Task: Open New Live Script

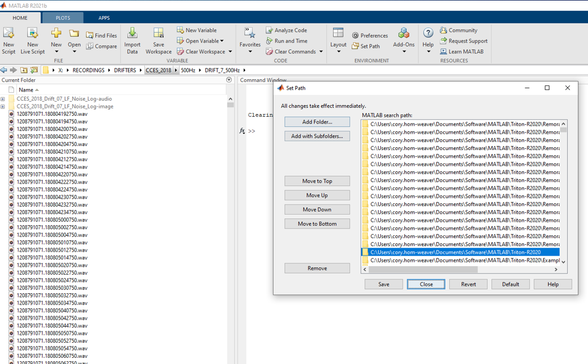Action: coord(32,34)
